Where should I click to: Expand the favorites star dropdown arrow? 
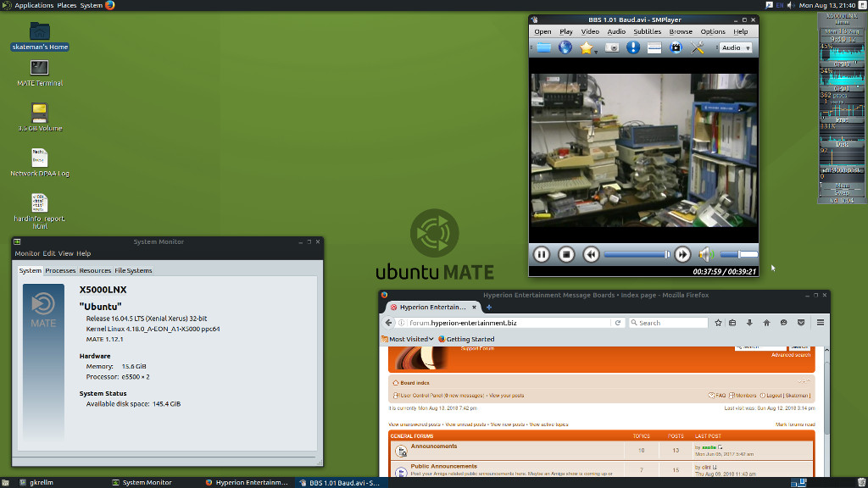596,52
